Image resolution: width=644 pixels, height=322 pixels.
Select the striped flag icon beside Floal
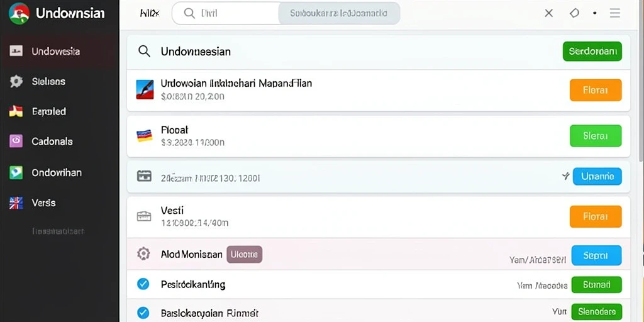point(145,136)
